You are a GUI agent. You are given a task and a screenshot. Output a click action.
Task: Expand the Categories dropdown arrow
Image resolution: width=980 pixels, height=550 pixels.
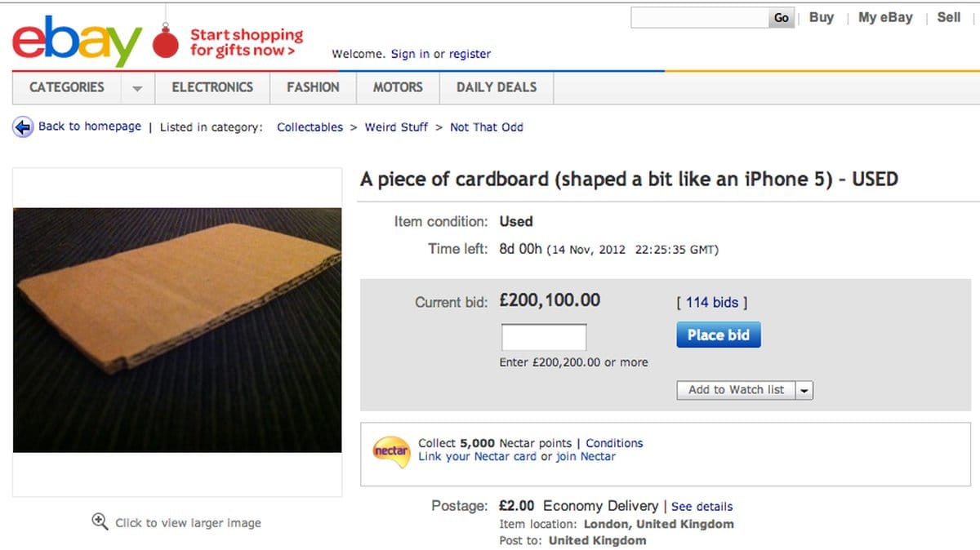[137, 88]
